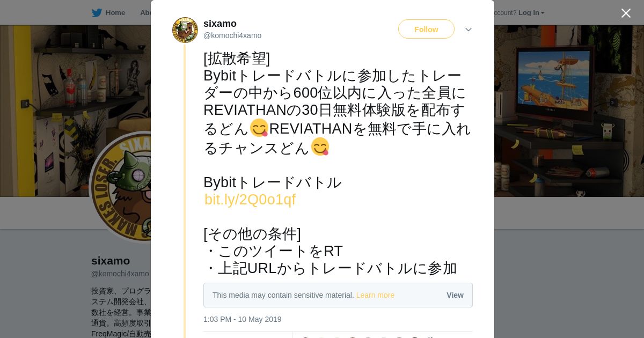Click the Learn more sensitive media link
This screenshot has width=644, height=338.
[375, 295]
